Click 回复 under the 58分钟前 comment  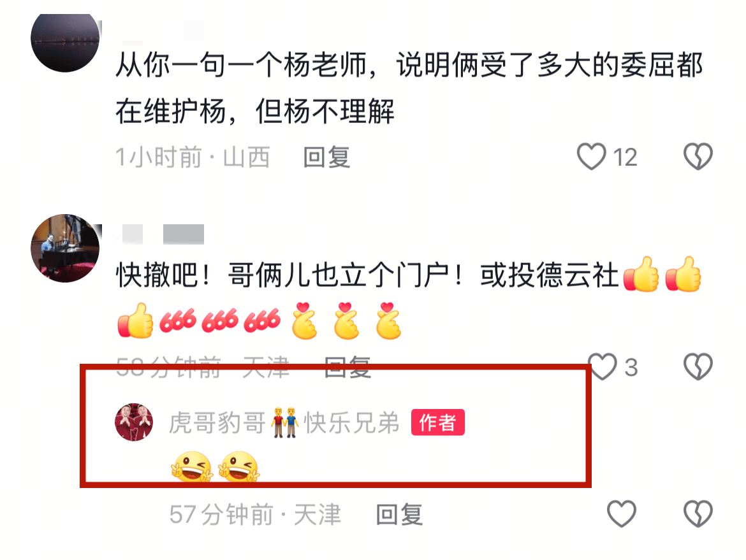tap(347, 367)
